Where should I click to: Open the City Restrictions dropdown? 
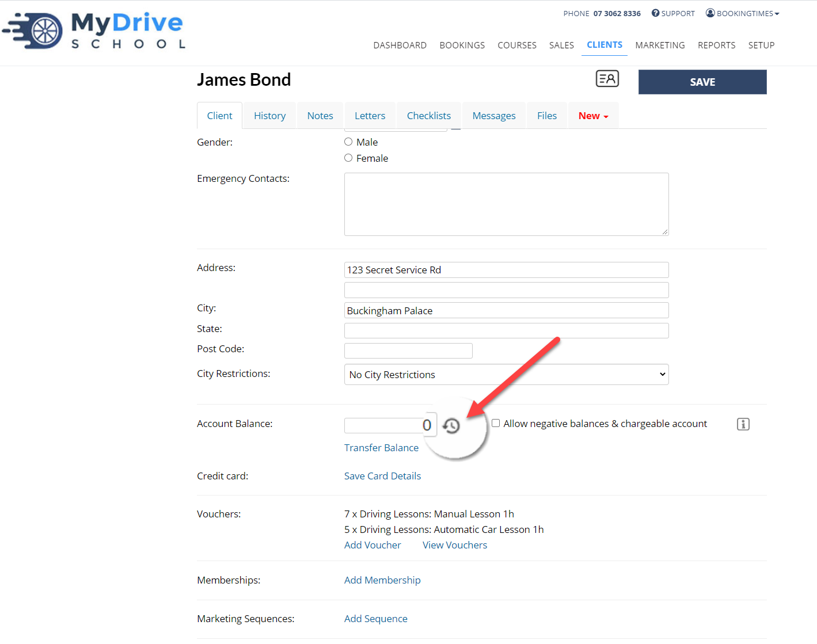pyautogui.click(x=506, y=375)
